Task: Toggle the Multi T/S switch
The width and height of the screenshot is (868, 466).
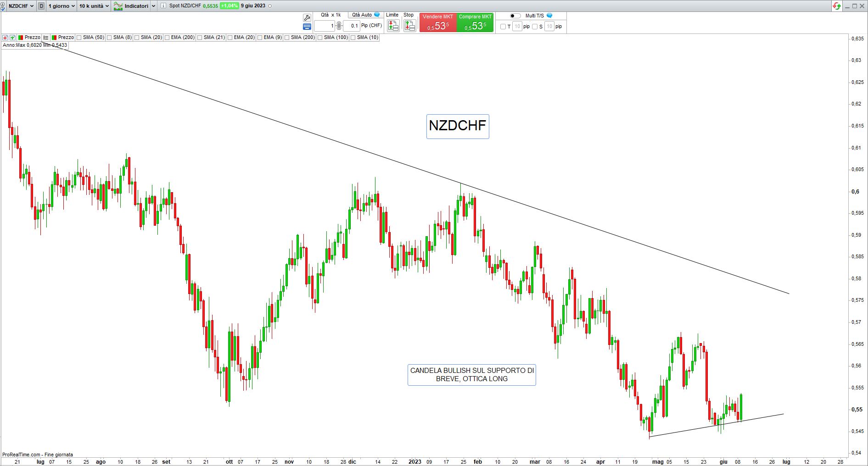Action: click(x=515, y=16)
